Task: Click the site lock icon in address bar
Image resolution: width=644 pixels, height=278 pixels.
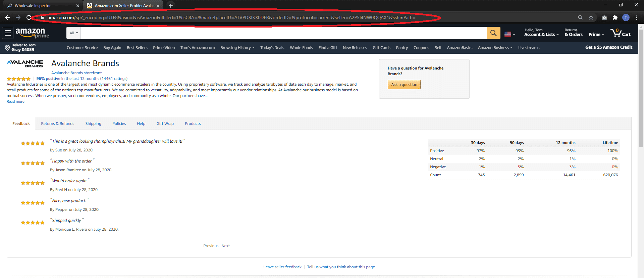Action: [x=42, y=17]
